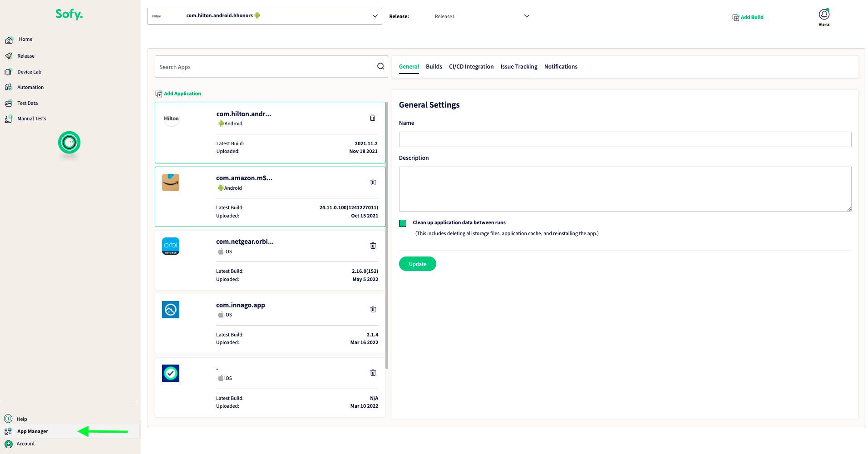Delete the unnamed iOS app uploaded Mar 10 2022
This screenshot has width=868, height=454.
coord(373,373)
